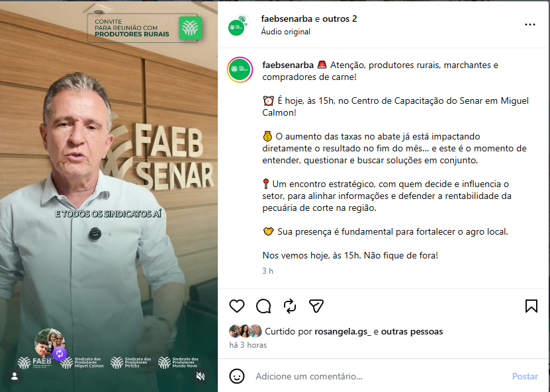Share the post via paper plane icon
Image resolution: width=550 pixels, height=392 pixels.
click(316, 306)
